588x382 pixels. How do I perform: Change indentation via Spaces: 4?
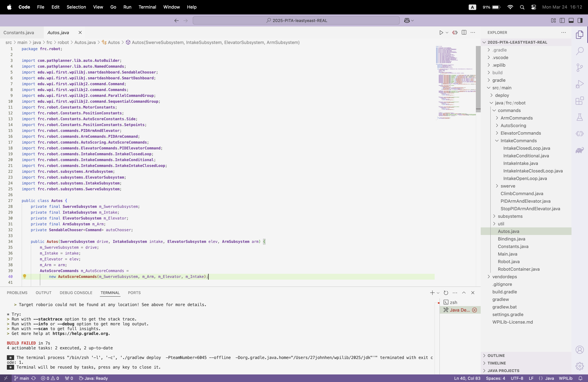(x=495, y=378)
